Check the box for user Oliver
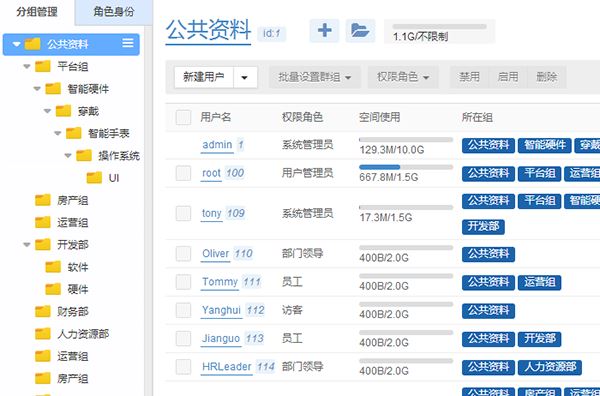This screenshot has height=396, width=600. click(x=183, y=253)
